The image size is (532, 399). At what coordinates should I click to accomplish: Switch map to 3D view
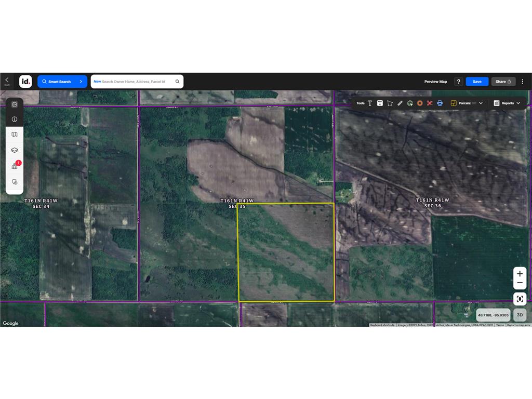click(520, 315)
